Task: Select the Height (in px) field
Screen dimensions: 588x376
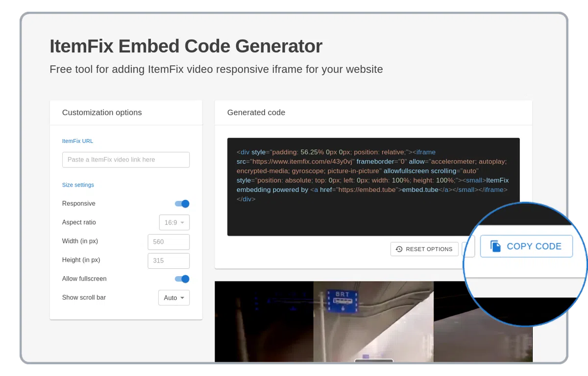Action: pos(168,260)
